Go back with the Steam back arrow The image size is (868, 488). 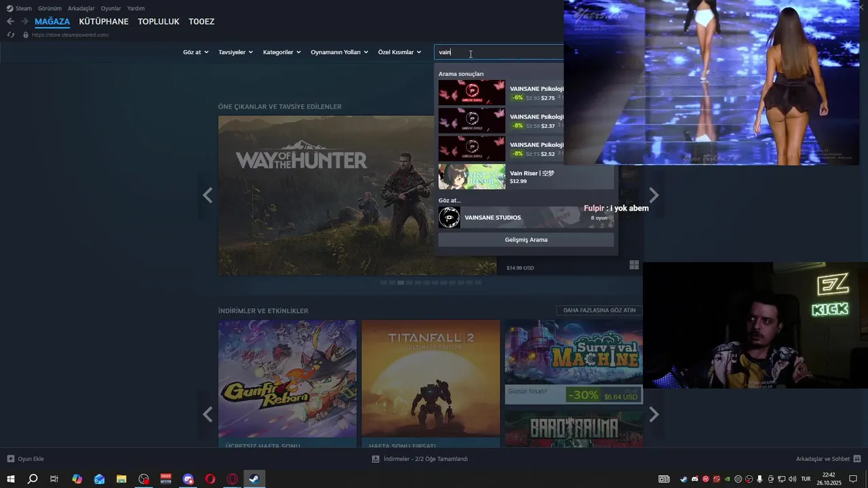pyautogui.click(x=10, y=22)
